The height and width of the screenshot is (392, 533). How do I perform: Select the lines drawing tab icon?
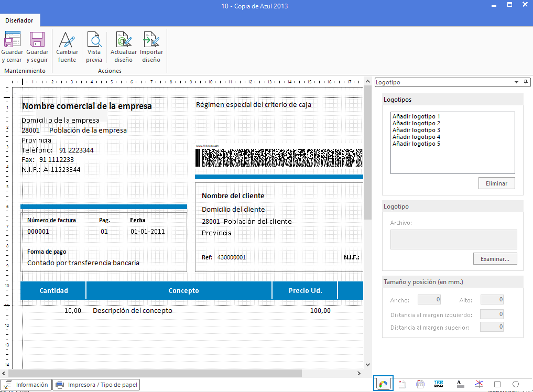coord(479,384)
